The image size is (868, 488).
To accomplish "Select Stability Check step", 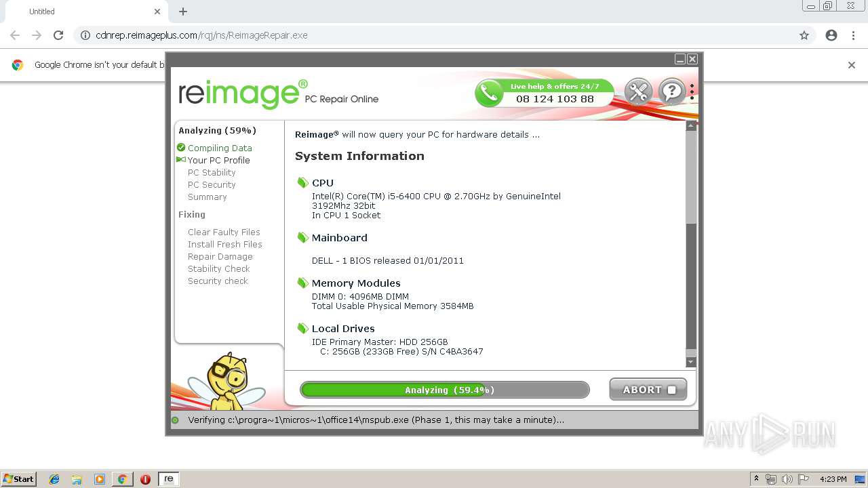I will (x=218, y=268).
